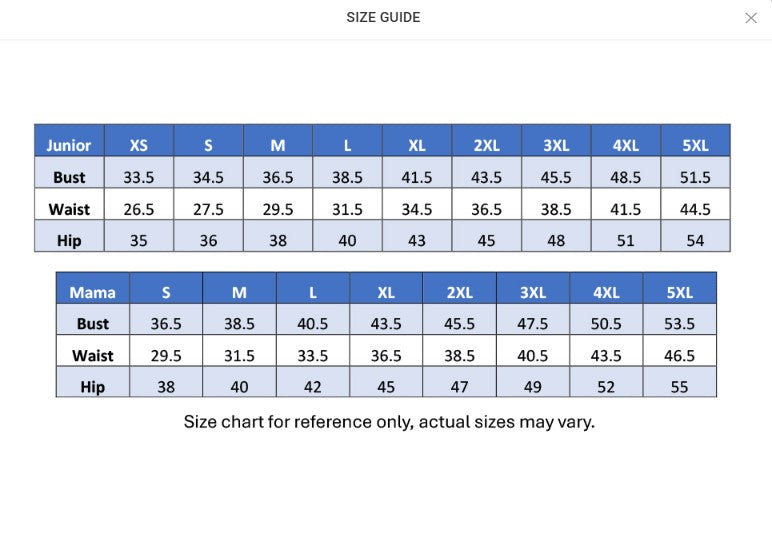Click Junior XS bust value 33.5
Image resolution: width=772 pixels, height=537 pixels.
pyautogui.click(x=139, y=177)
